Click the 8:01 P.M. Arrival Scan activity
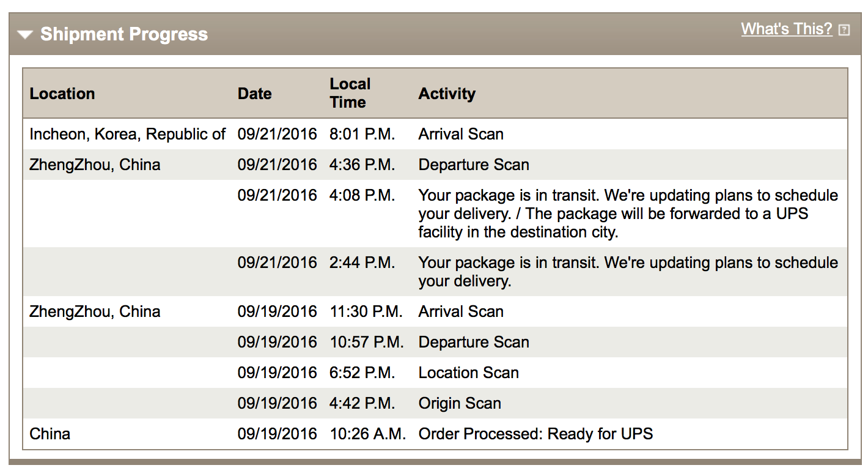 [x=461, y=134]
